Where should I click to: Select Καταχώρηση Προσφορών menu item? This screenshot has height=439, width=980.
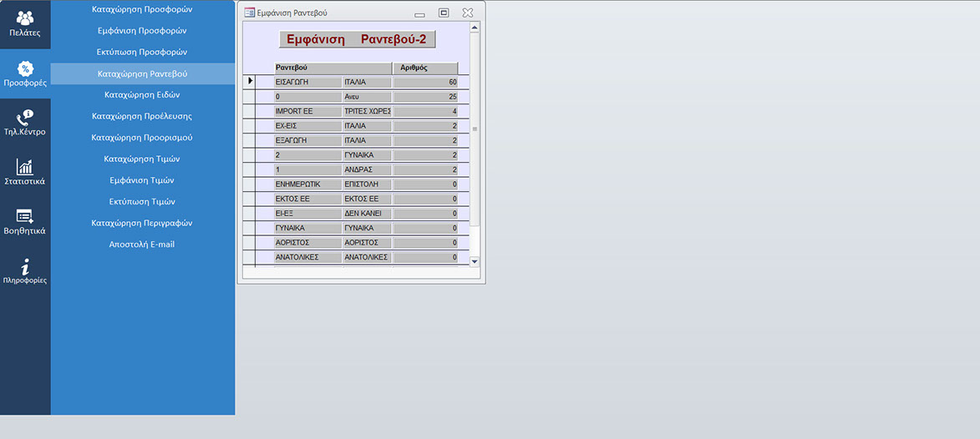point(142,9)
